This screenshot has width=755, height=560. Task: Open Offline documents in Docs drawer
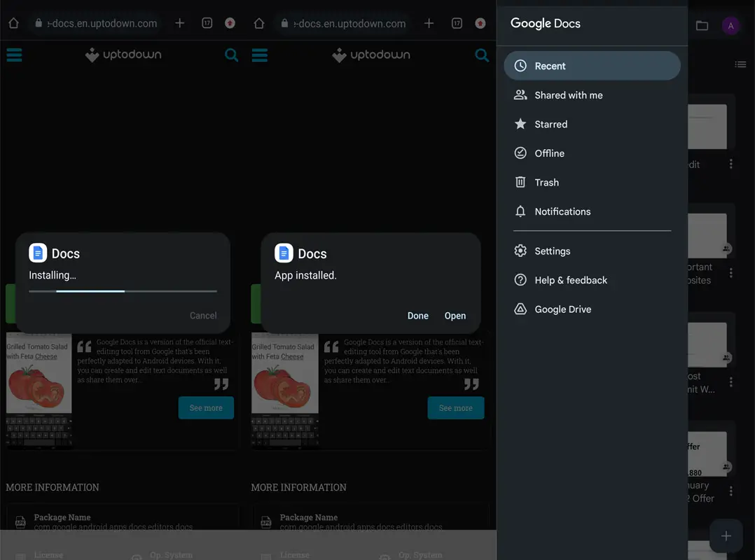coord(593,153)
